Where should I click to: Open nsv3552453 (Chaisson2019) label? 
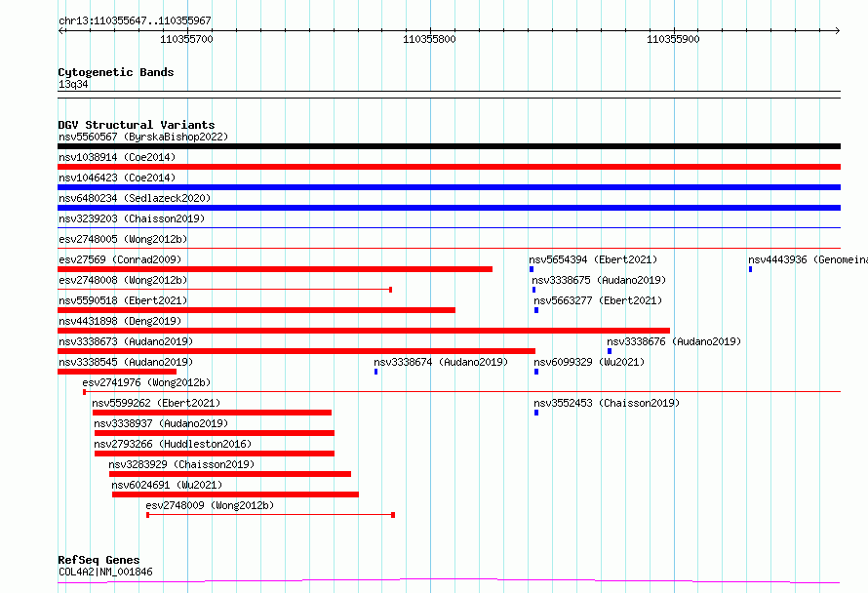click(607, 403)
